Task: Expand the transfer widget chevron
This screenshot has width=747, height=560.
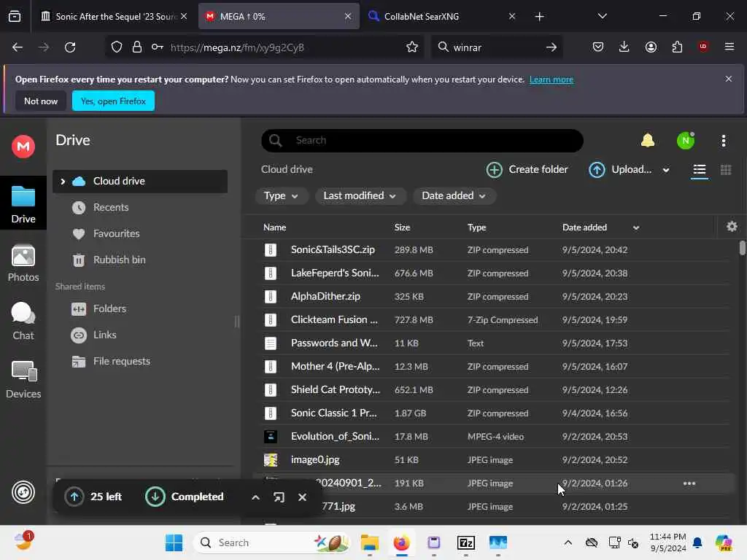Action: (255, 497)
